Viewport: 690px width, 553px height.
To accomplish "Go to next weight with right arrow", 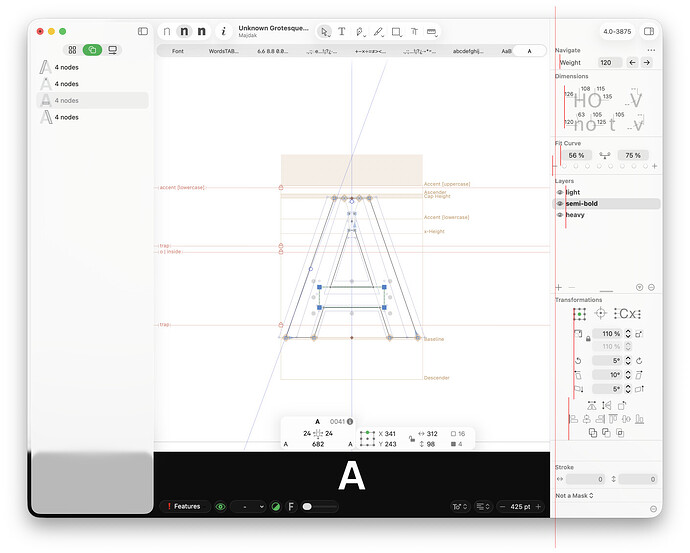I will tap(646, 62).
